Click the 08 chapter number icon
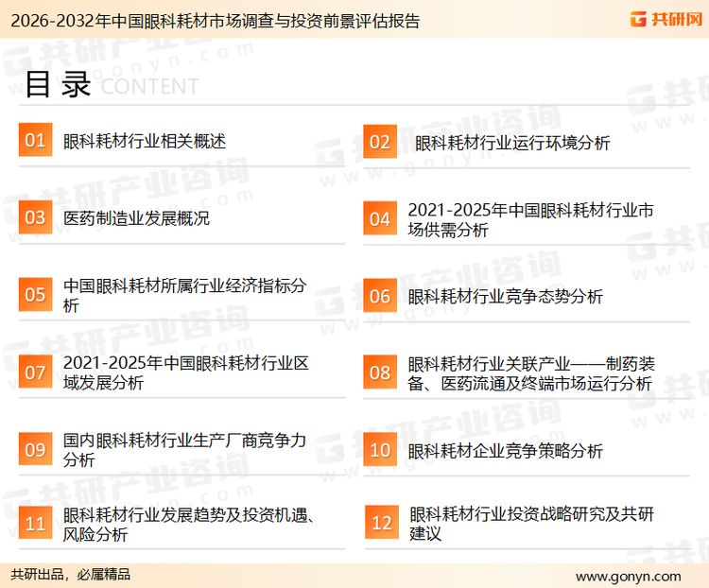The width and height of the screenshot is (709, 588). [379, 372]
